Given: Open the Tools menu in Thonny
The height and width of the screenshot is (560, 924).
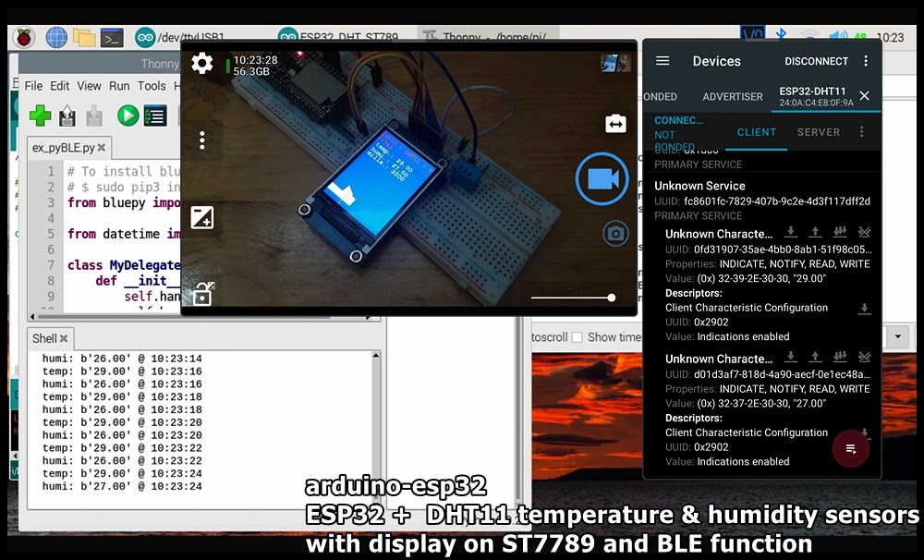Looking at the screenshot, I should (x=152, y=85).
